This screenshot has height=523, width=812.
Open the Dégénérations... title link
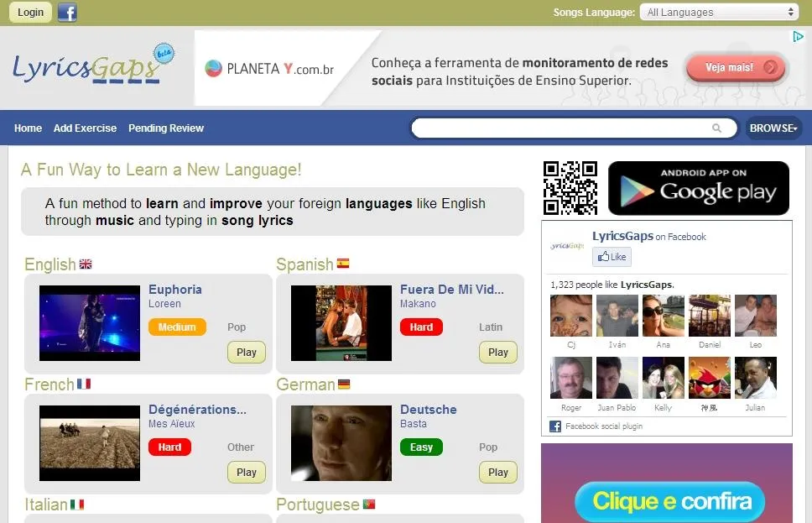[x=197, y=410]
